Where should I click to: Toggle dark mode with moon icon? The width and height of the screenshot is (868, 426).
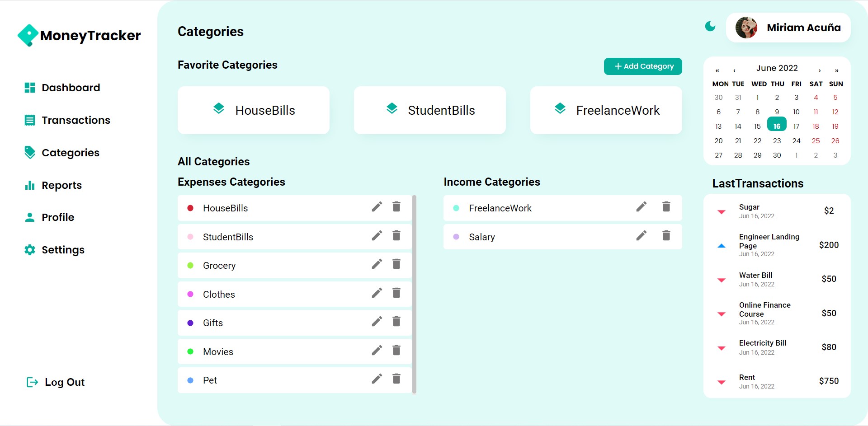[x=710, y=27]
